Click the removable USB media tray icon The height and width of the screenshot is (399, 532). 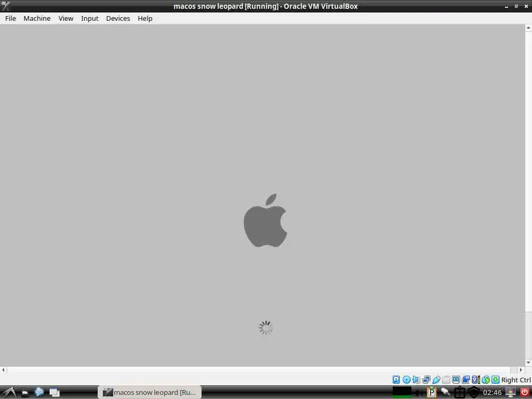(x=445, y=392)
